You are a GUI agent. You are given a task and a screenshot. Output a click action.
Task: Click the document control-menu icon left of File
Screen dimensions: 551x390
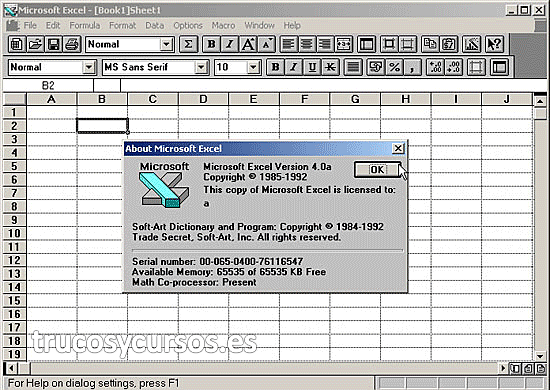point(13,26)
